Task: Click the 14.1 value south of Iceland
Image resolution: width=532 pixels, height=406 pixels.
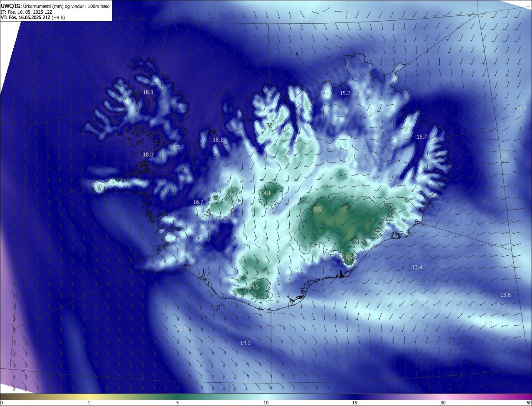Action: pyautogui.click(x=245, y=343)
